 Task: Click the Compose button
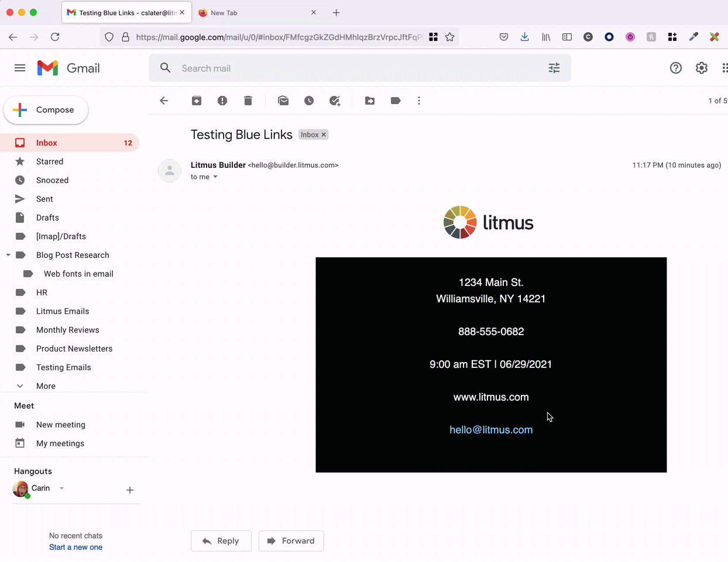coord(46,110)
